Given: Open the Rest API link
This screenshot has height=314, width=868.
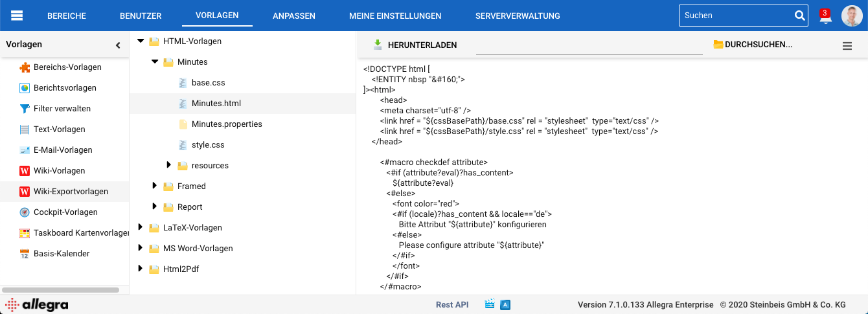Looking at the screenshot, I should coord(451,304).
